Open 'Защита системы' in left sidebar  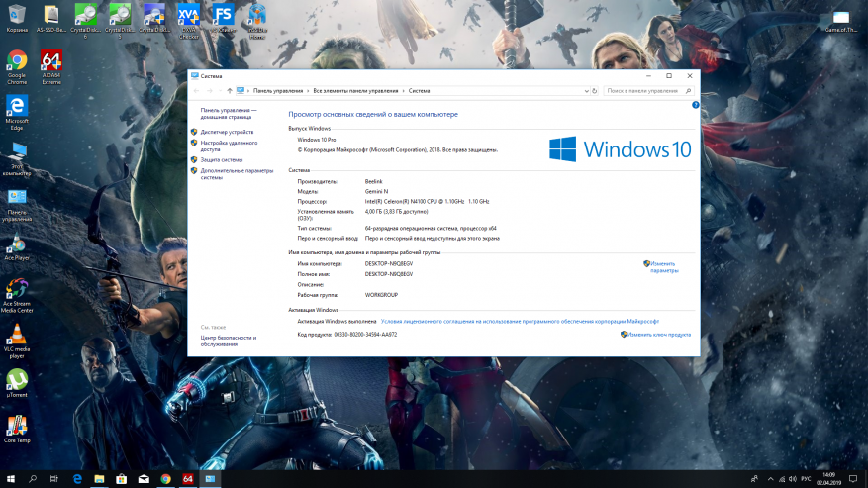[x=221, y=159]
